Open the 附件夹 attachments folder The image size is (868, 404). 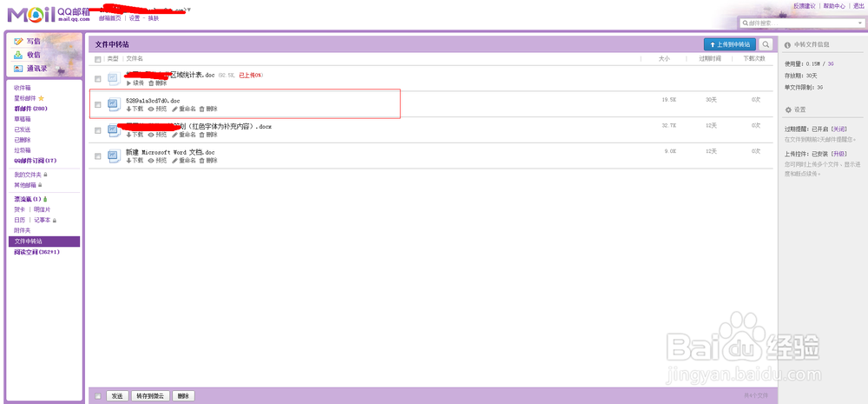23,230
